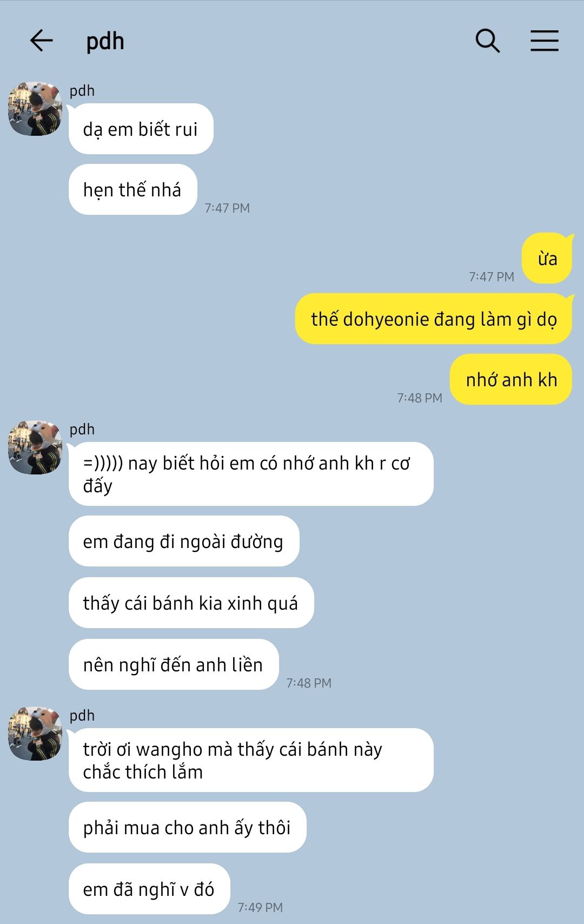Tap the yellow bubble 'thế dohyeonie đang làm gì dọ'
The width and height of the screenshot is (584, 924).
(434, 319)
